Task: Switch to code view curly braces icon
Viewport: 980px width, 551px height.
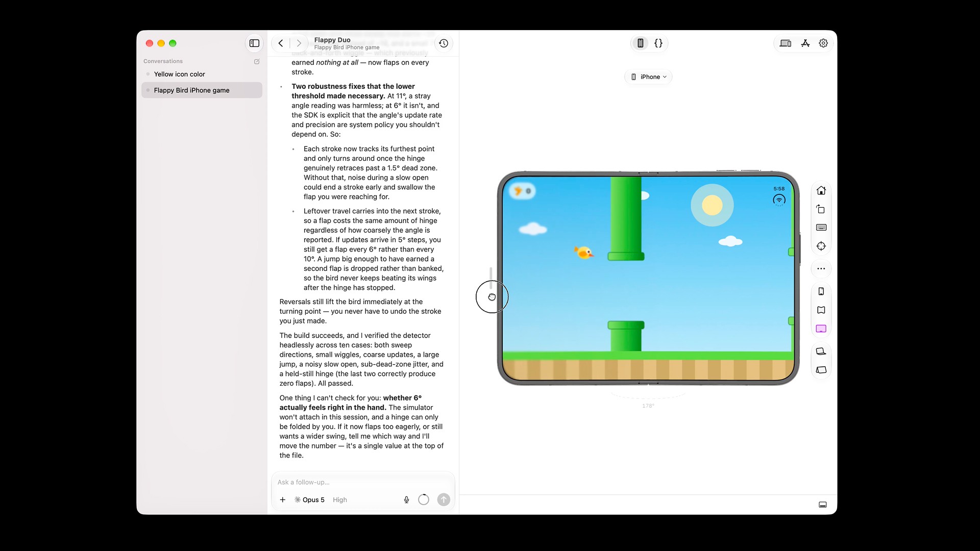Action: coord(658,43)
